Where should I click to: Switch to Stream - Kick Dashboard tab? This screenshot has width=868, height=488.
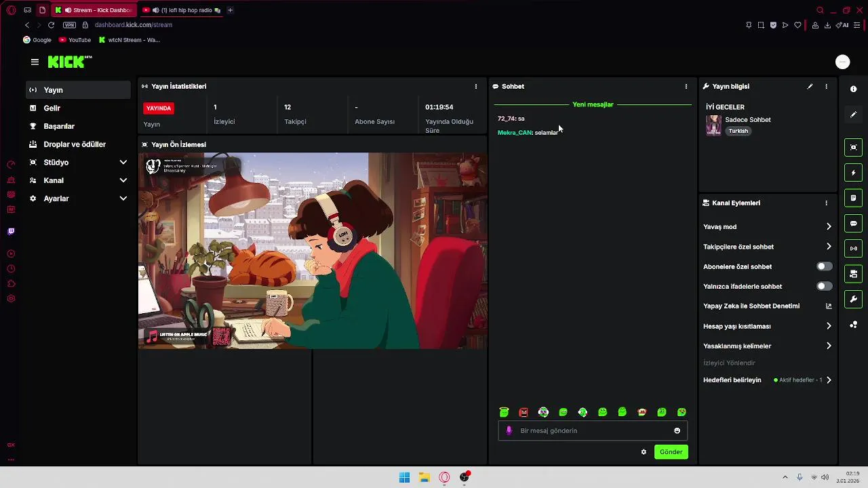coord(94,10)
